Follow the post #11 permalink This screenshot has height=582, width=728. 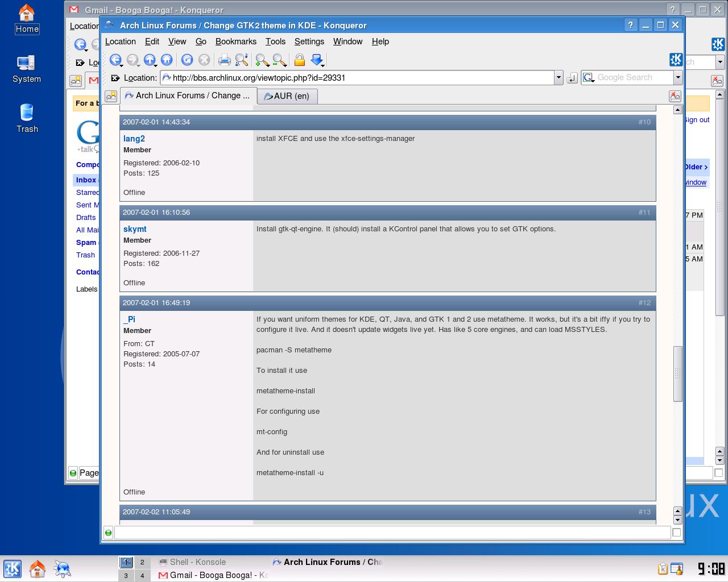click(644, 213)
